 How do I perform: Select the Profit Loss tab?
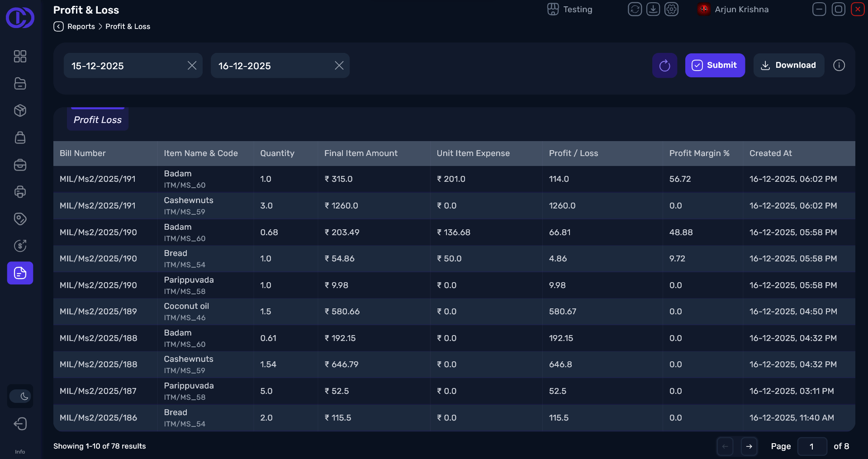click(98, 120)
